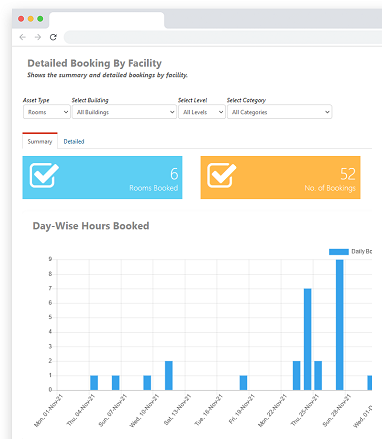Image resolution: width=382 pixels, height=439 pixels.
Task: Focus the browser address bar
Action: [223, 37]
